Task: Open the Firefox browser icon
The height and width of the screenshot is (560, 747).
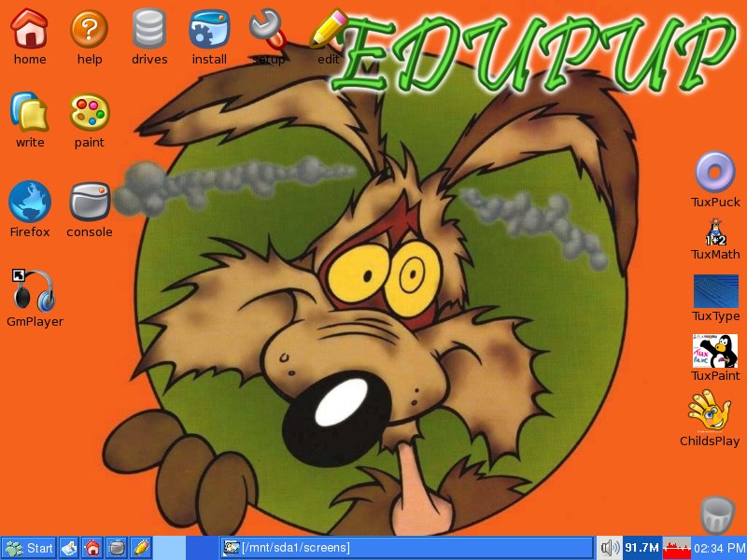Action: tap(30, 202)
